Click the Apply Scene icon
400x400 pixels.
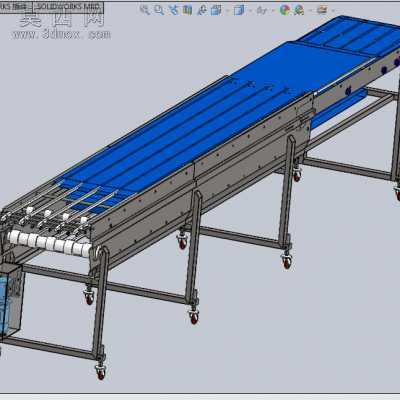coord(299,10)
